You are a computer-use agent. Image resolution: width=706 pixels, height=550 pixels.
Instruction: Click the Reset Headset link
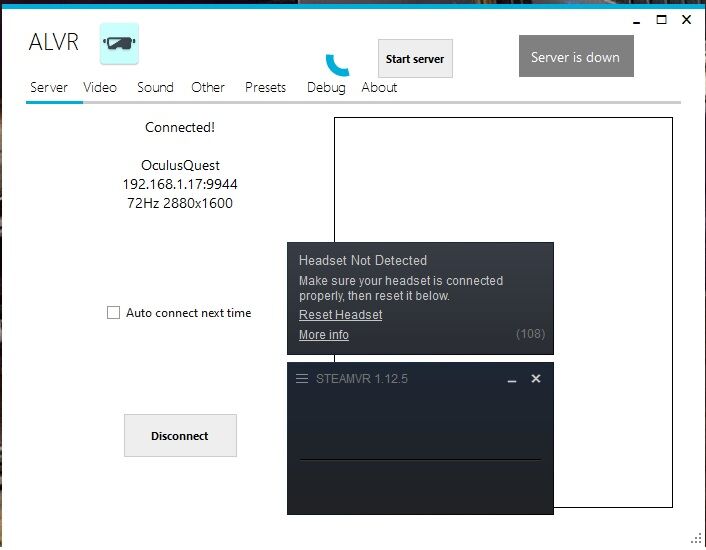pos(341,315)
